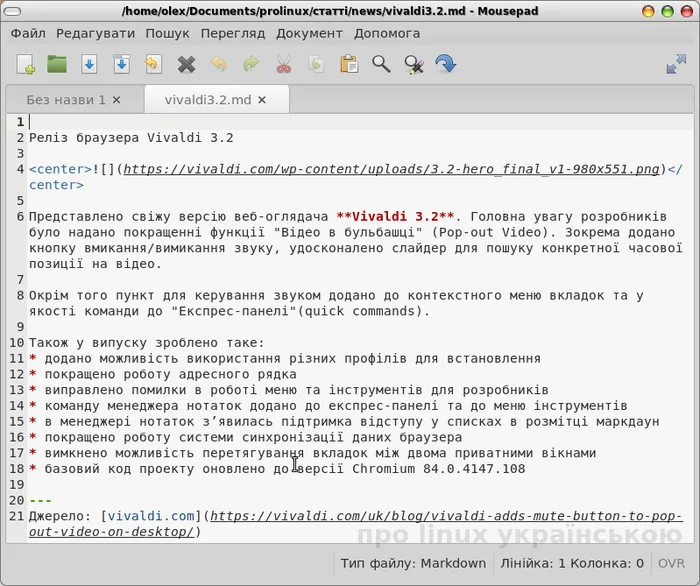Open the Допомога menu

(387, 33)
